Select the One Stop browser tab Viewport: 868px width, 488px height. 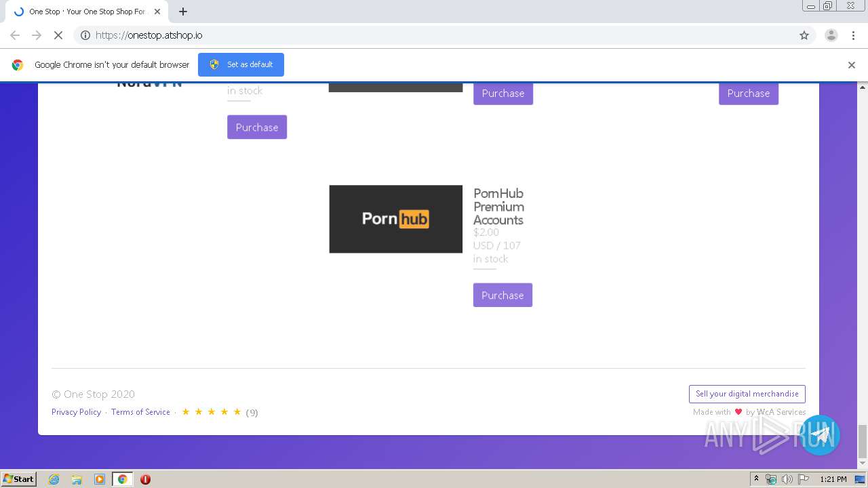pyautogui.click(x=85, y=12)
